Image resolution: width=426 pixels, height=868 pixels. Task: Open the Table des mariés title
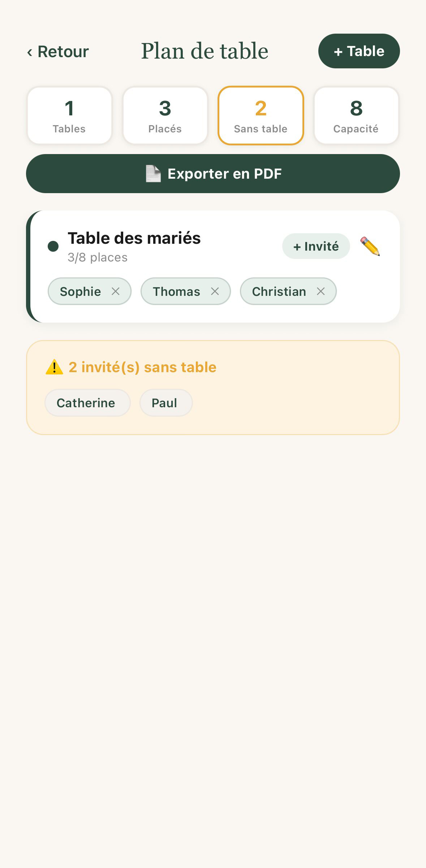[134, 238]
